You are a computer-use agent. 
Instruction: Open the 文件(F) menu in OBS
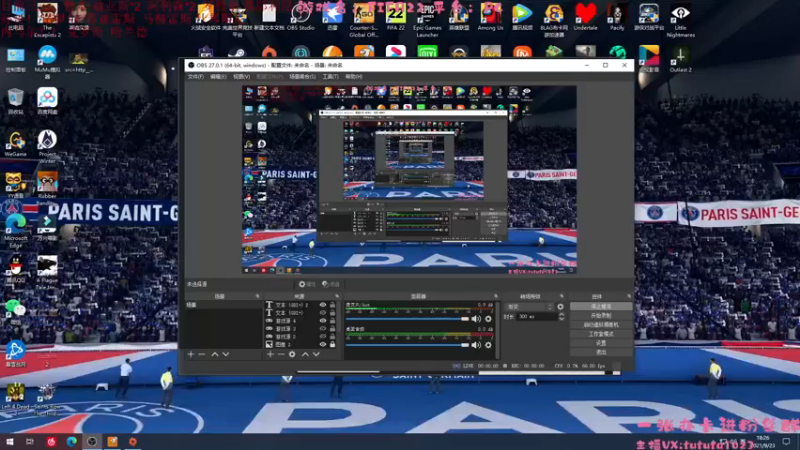(195, 77)
